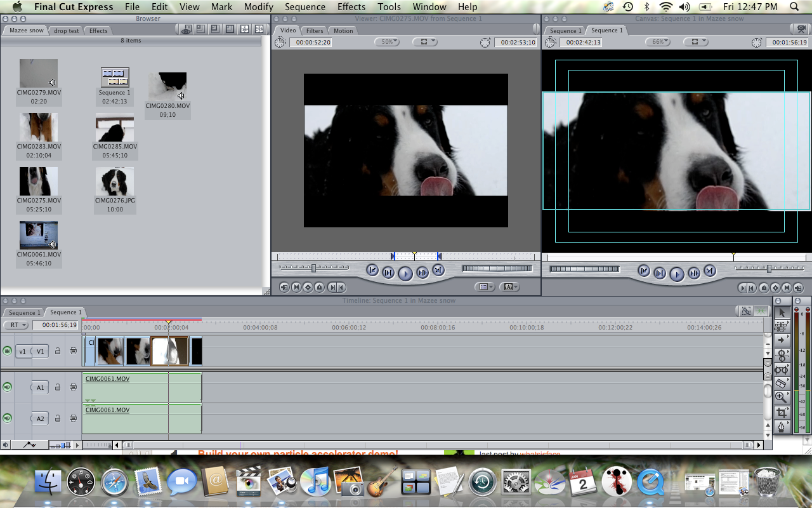This screenshot has height=508, width=812.
Task: Open the Viewer 50% zoom dropdown
Action: coord(386,41)
